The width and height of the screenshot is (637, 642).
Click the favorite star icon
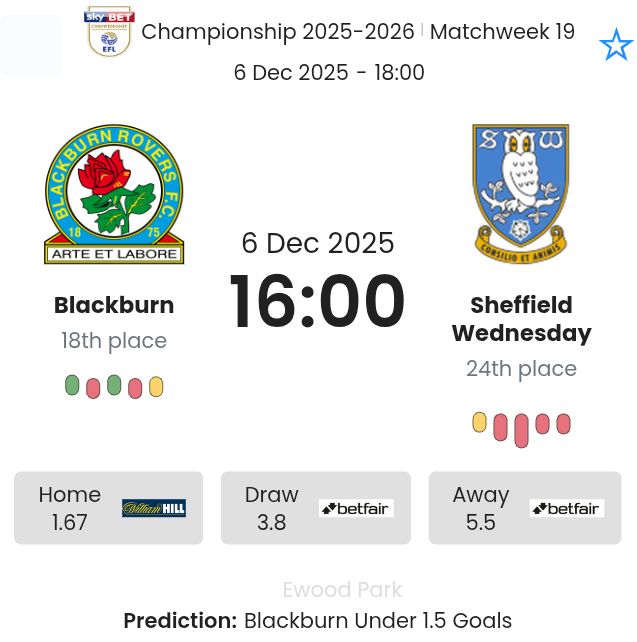(616, 45)
